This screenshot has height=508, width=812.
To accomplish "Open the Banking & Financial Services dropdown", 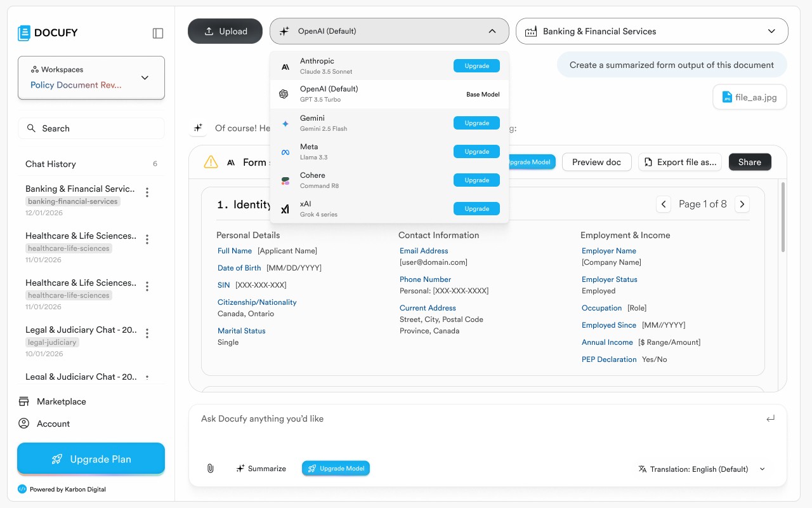I will pos(652,31).
